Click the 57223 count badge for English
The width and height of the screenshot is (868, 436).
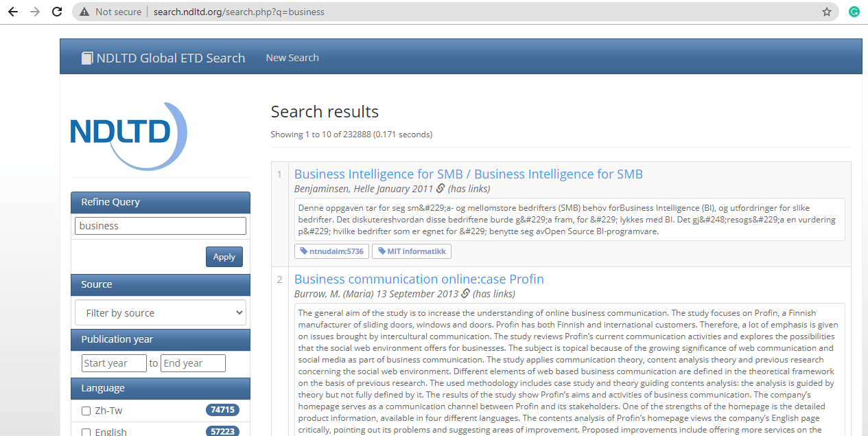(x=222, y=431)
